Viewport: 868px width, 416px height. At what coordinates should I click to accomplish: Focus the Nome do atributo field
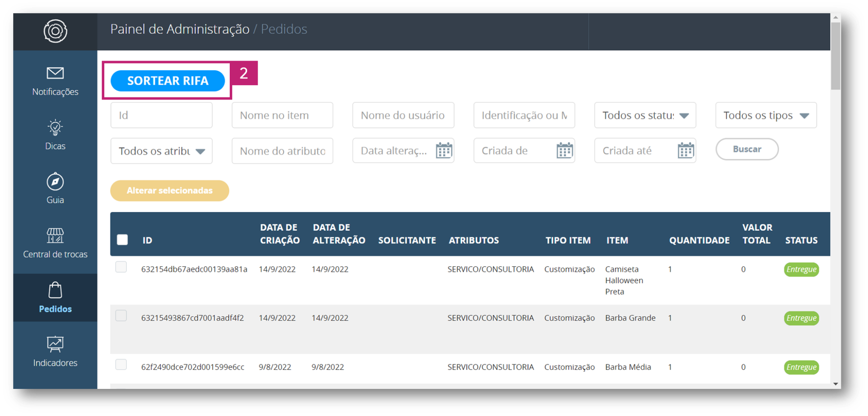pyautogui.click(x=282, y=151)
